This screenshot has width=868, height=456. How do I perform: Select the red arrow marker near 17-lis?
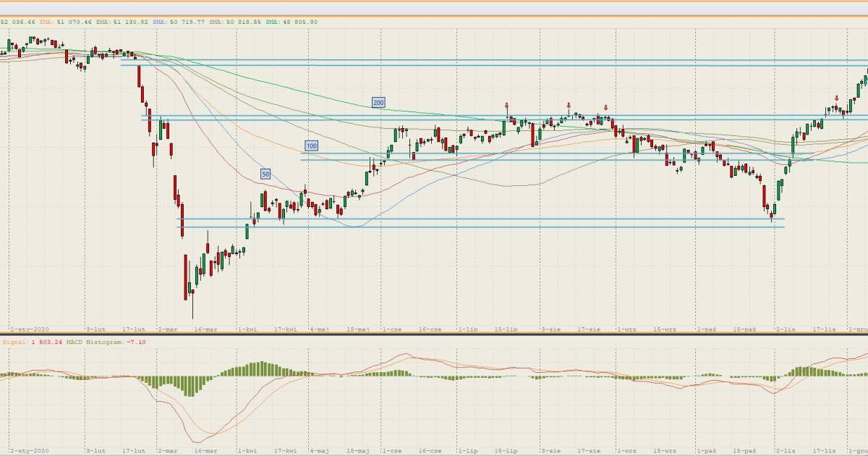(x=836, y=98)
